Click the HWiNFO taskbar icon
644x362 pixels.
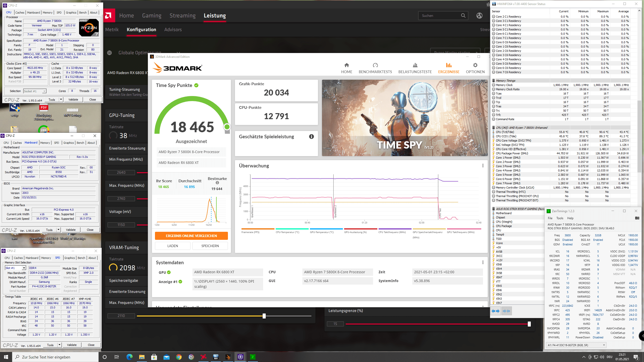coord(216,357)
